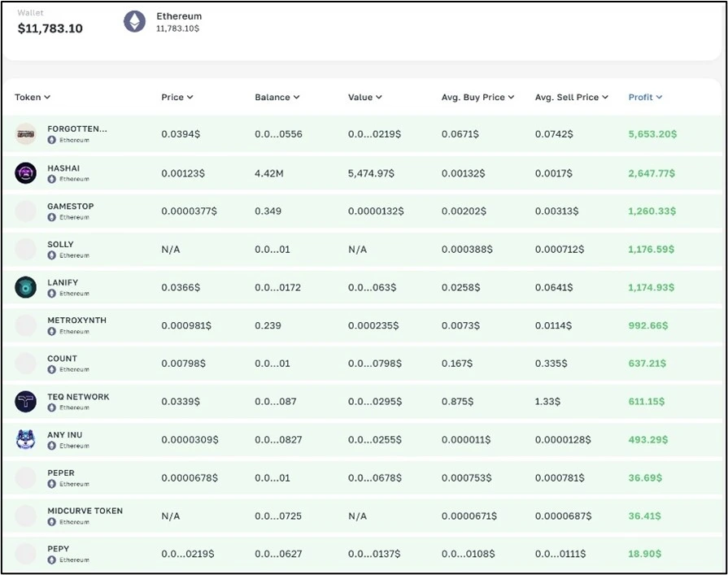
Task: Click PEPER profit 36.69$
Action: (x=645, y=477)
